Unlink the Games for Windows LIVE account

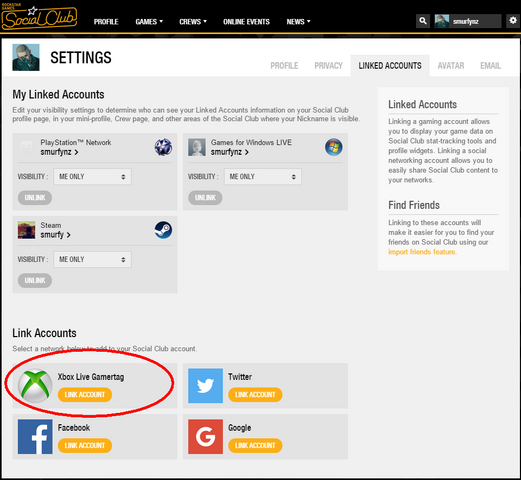(x=205, y=198)
